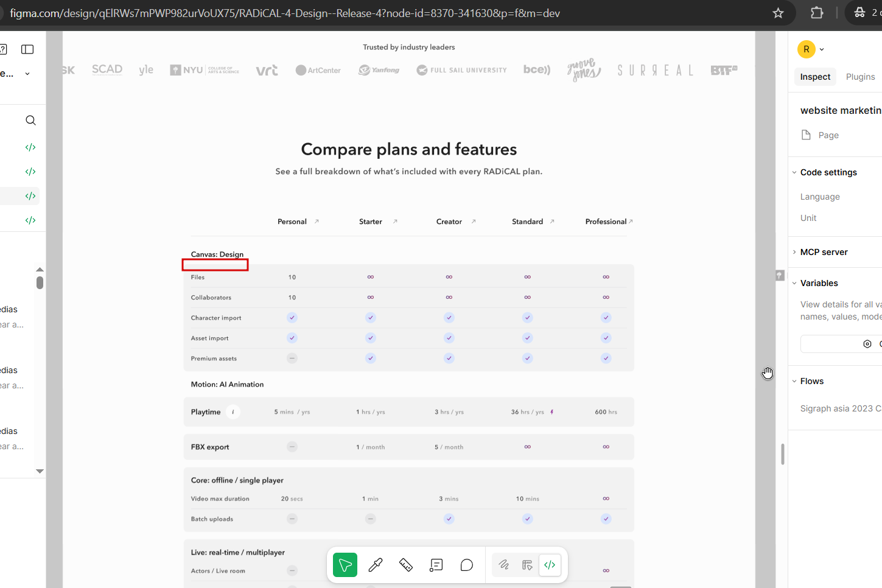Select the 'Collaborators' row label
The image size is (882, 588).
pyautogui.click(x=211, y=298)
